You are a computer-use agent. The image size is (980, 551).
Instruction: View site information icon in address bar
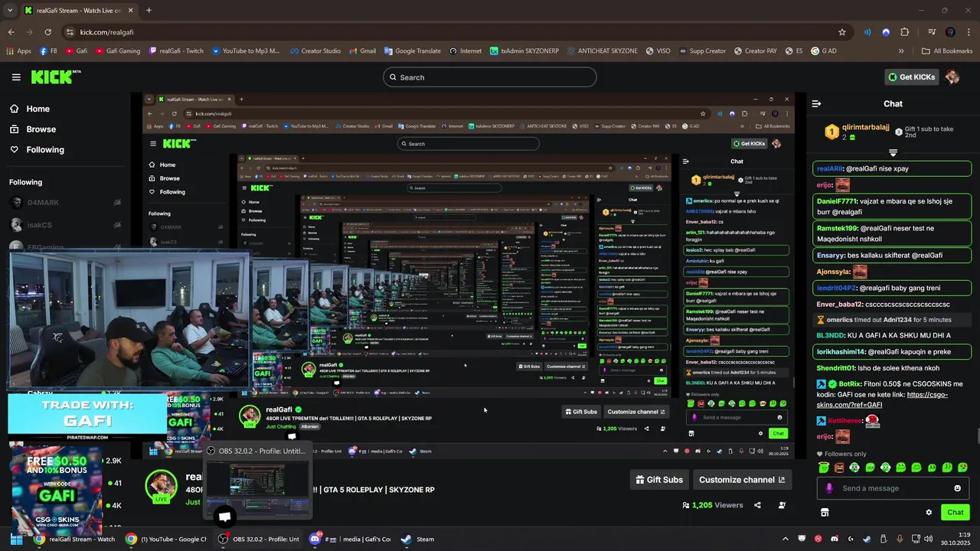[70, 32]
